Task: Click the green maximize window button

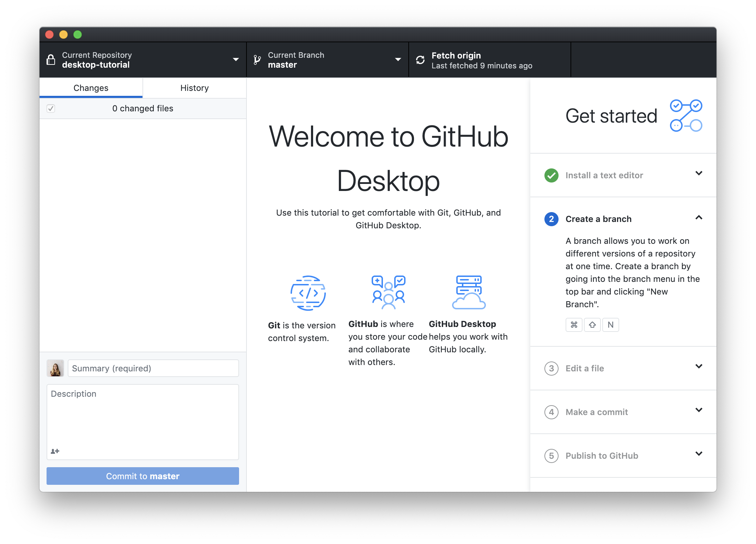Action: coord(78,35)
